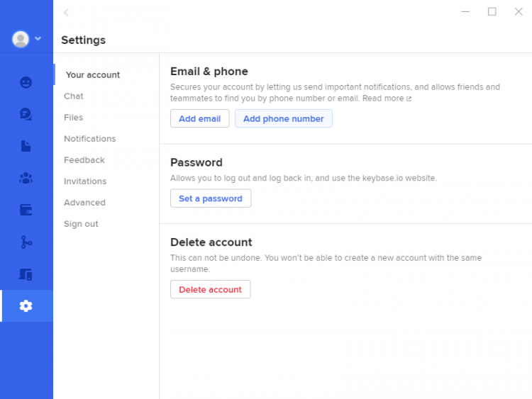Click the back arrow chevron
Screen dimensions: 532x399
(66, 12)
